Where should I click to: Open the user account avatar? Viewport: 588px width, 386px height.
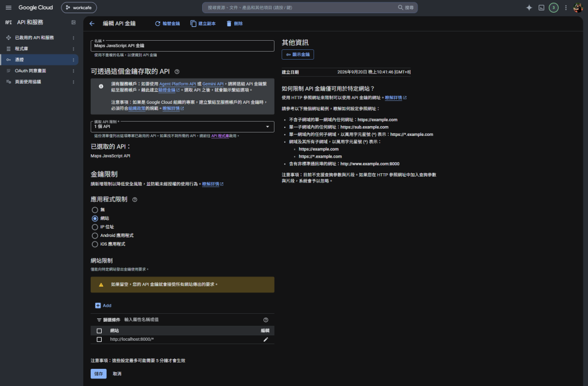pos(578,7)
